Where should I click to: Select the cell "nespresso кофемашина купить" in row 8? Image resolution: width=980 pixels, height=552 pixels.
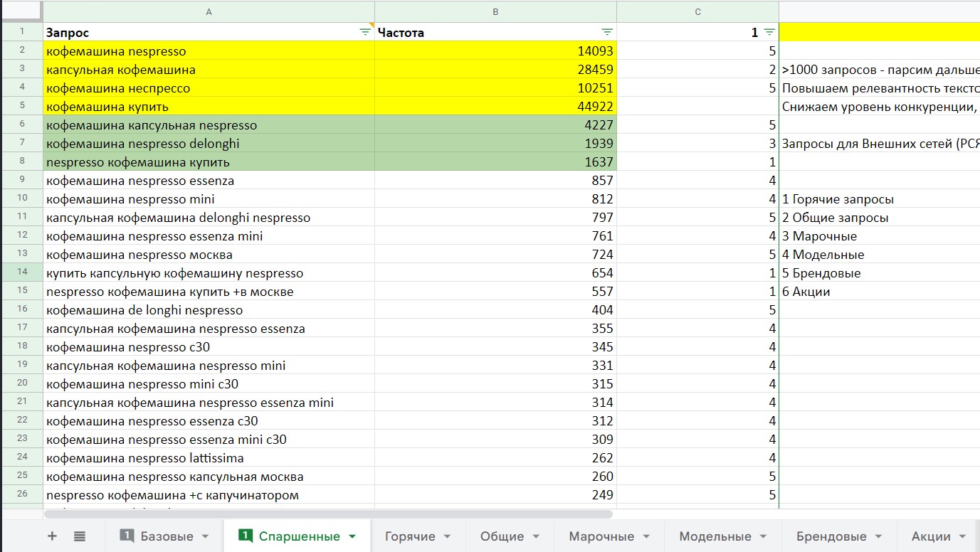[209, 162]
